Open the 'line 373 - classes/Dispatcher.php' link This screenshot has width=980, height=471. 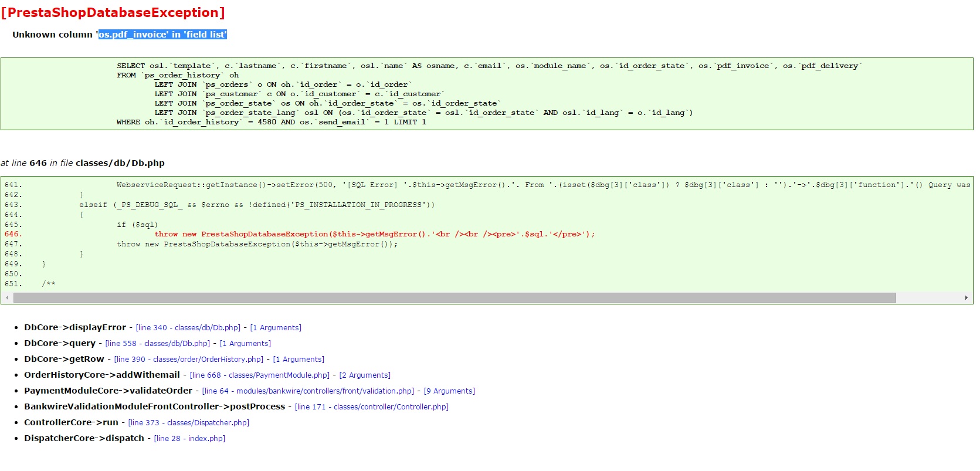189,423
